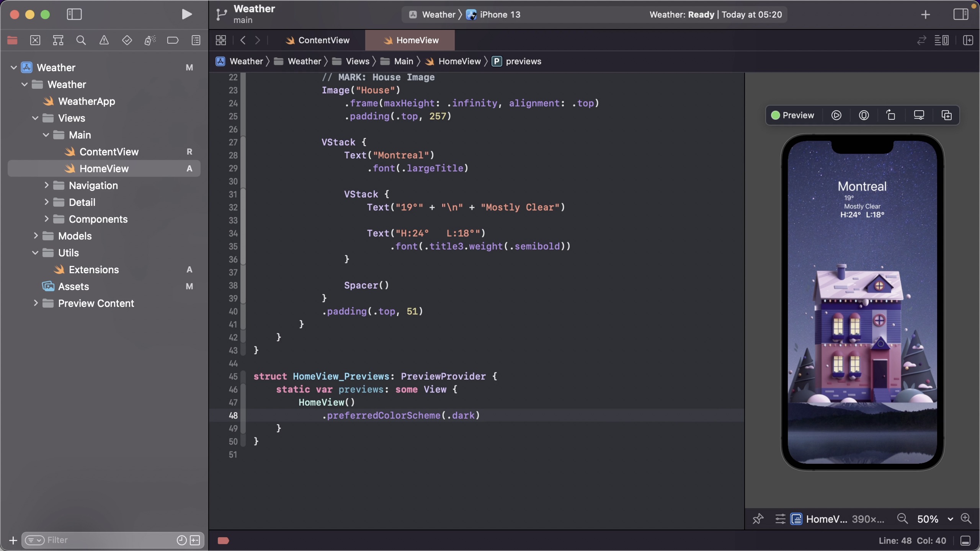Viewport: 980px width, 551px height.
Task: Collapse the Utils folder
Action: tap(35, 253)
